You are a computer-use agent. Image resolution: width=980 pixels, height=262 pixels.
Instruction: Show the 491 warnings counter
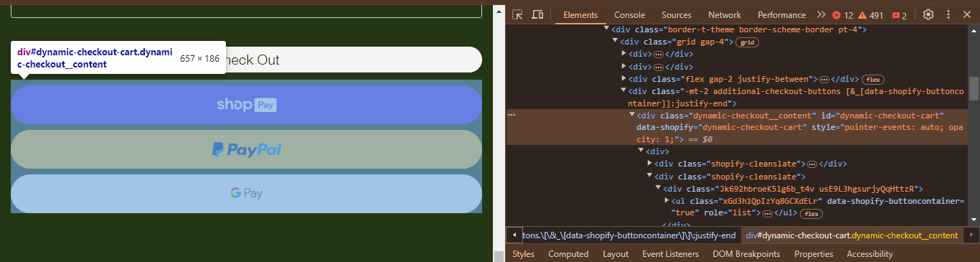pyautogui.click(x=871, y=15)
